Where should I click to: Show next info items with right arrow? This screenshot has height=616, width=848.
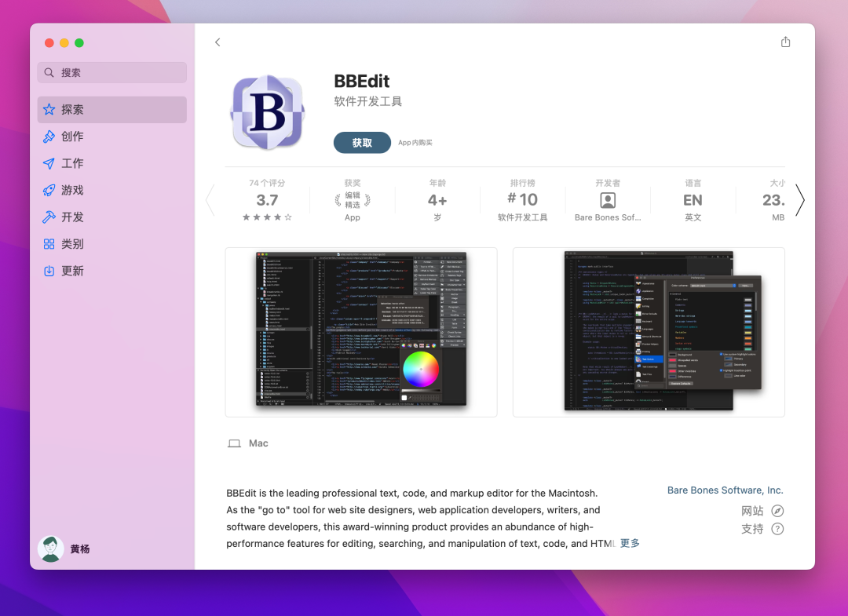coord(800,200)
